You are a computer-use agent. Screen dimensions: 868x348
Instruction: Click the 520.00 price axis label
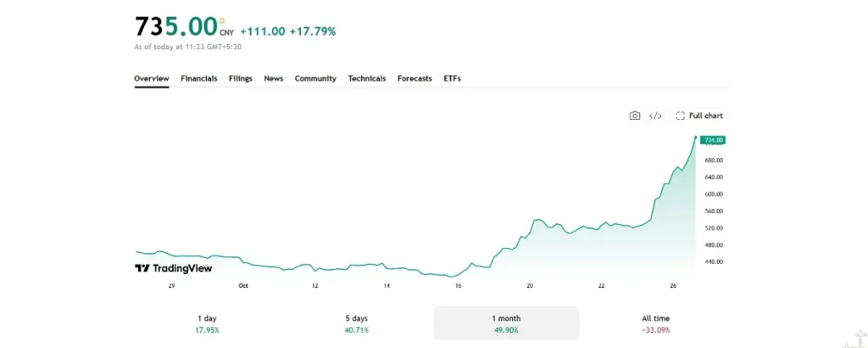point(713,227)
